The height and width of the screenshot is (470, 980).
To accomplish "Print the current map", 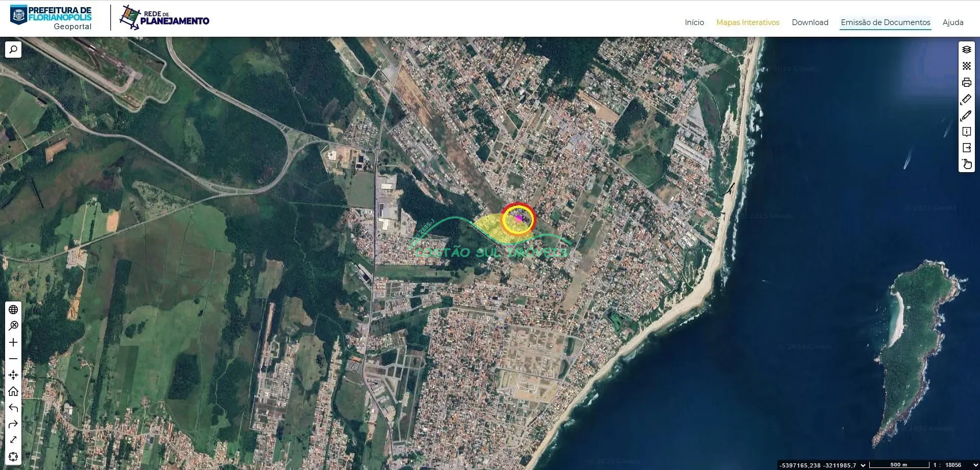I will pos(966,82).
